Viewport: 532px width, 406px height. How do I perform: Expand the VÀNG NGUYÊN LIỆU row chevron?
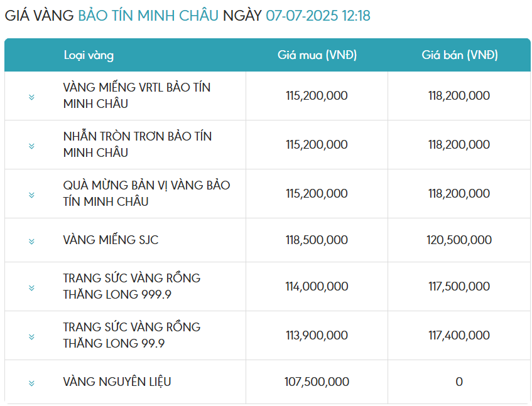coord(31,383)
